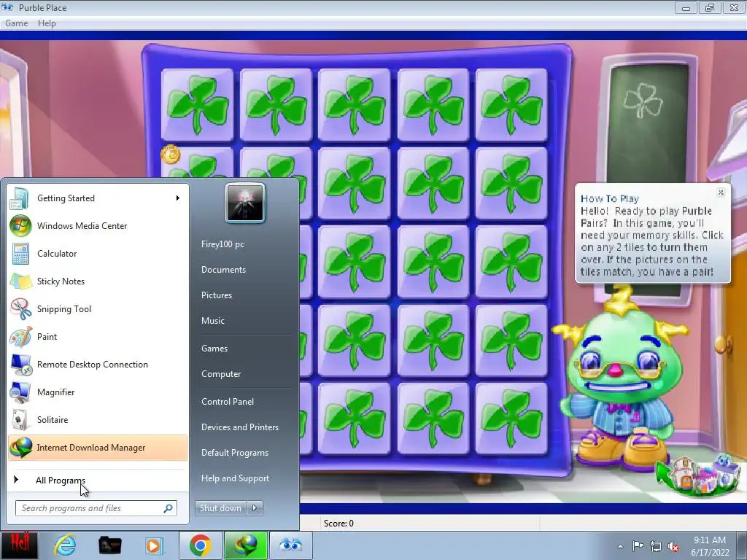
Task: Launch Magnifier
Action: [x=98, y=392]
